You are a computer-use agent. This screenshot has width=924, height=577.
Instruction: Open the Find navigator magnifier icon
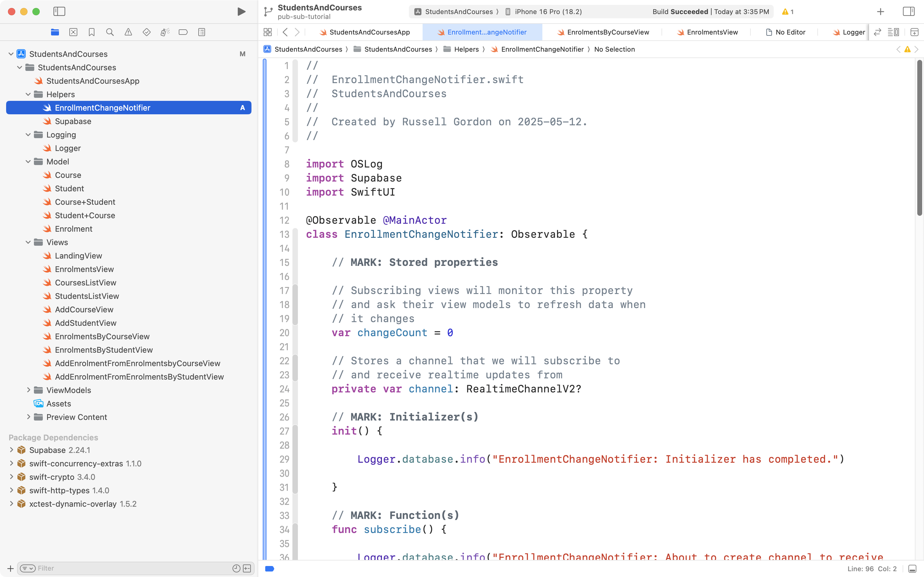(110, 32)
